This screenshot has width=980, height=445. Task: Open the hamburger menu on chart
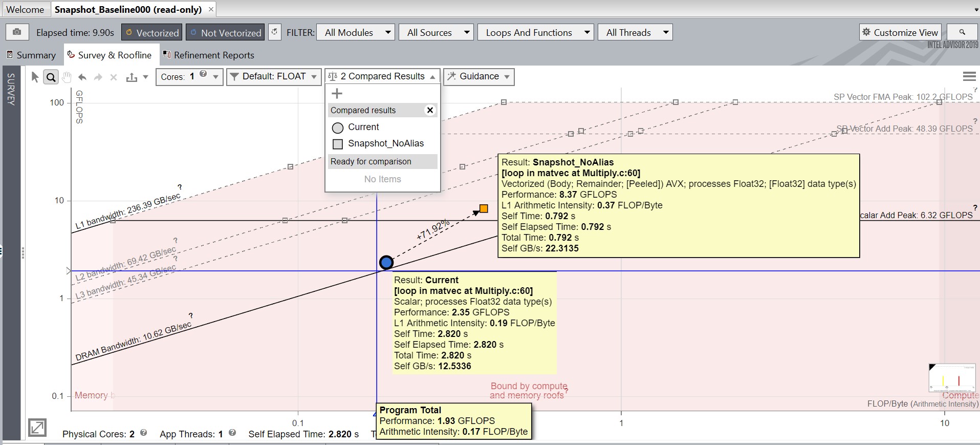click(969, 76)
